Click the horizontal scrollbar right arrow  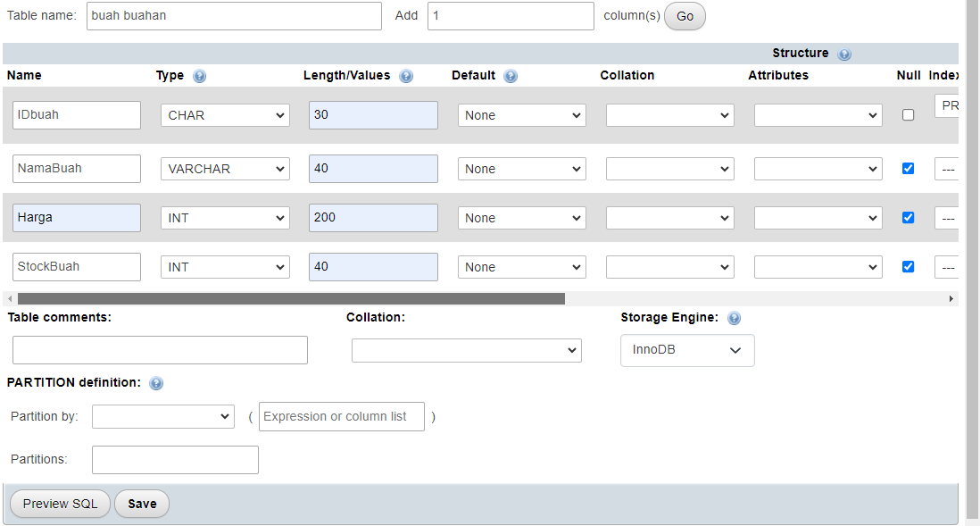pyautogui.click(x=951, y=298)
